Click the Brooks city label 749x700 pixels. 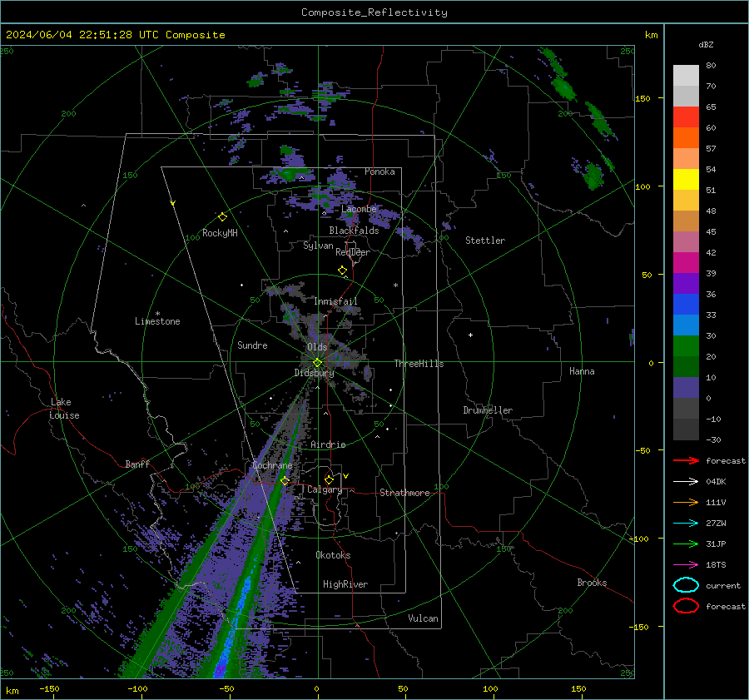pyautogui.click(x=592, y=583)
